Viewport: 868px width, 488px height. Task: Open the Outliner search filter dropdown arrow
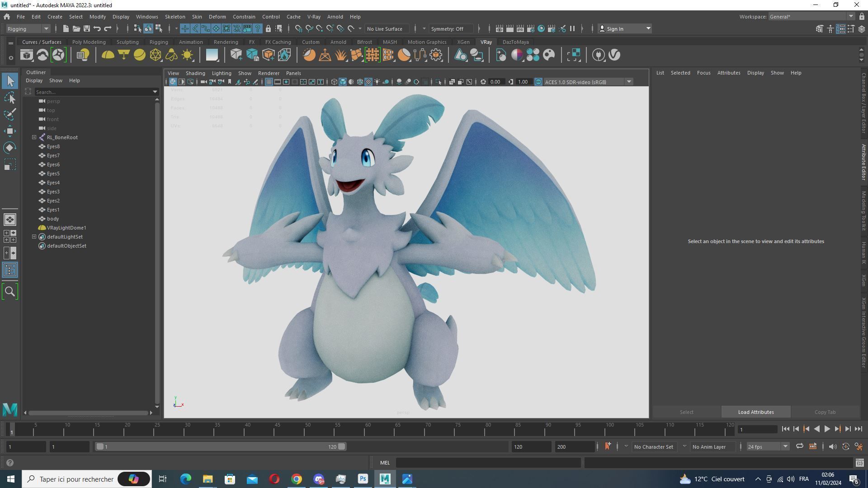[x=155, y=92]
